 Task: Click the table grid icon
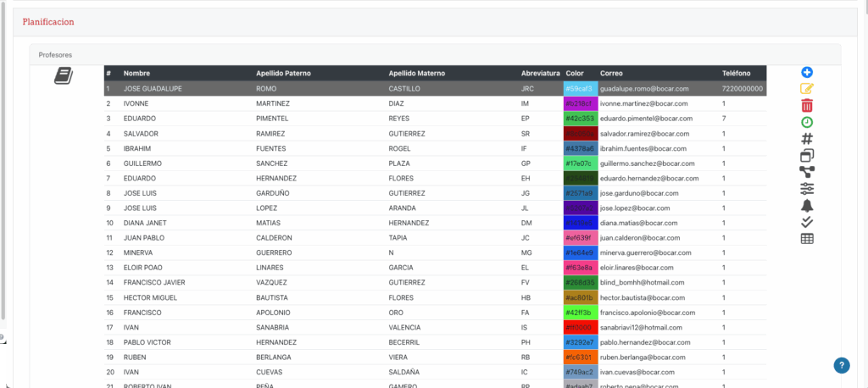[x=807, y=239]
